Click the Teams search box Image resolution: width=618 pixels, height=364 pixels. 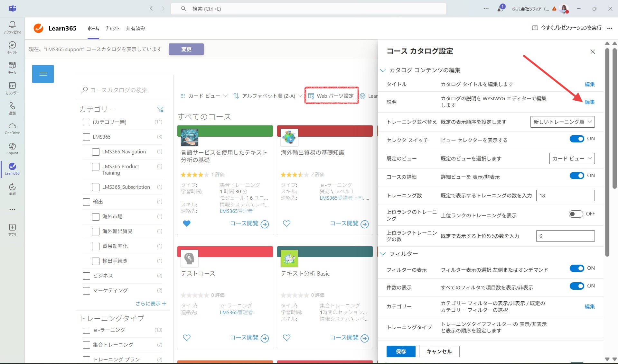308,9
